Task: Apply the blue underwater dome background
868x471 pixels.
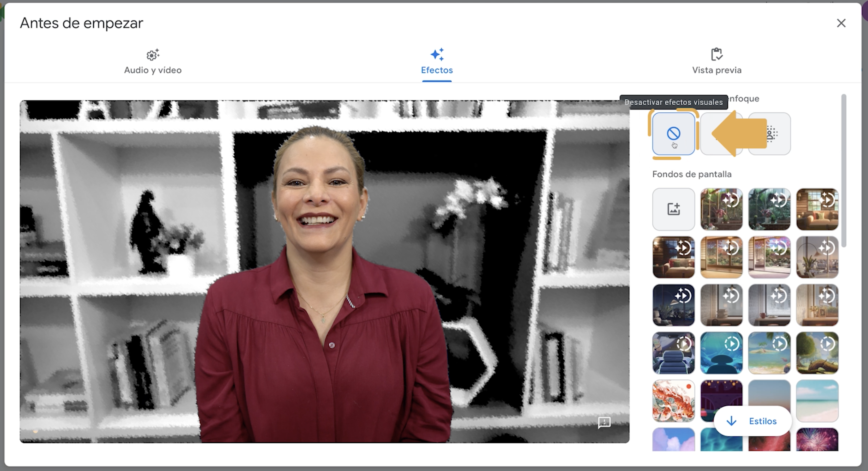Action: pos(721,353)
